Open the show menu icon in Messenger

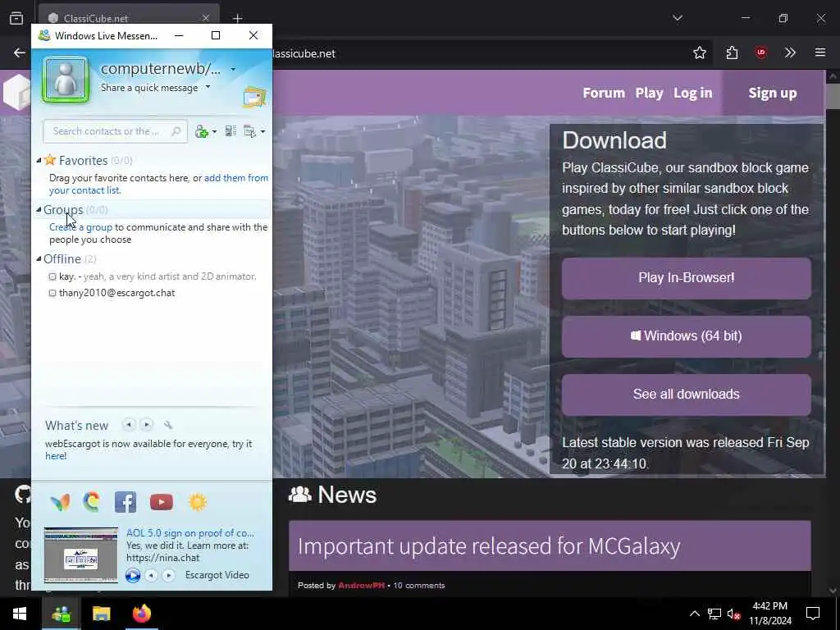pyautogui.click(x=249, y=131)
